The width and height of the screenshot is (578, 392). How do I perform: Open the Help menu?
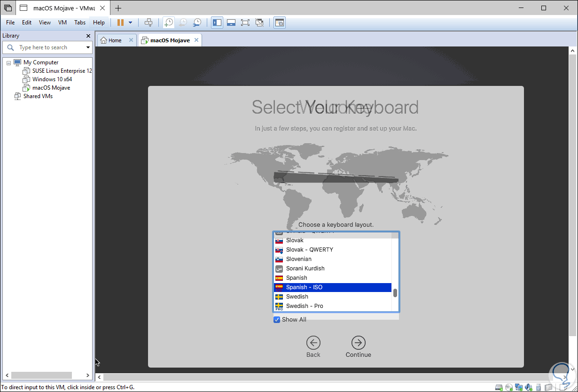tap(99, 23)
